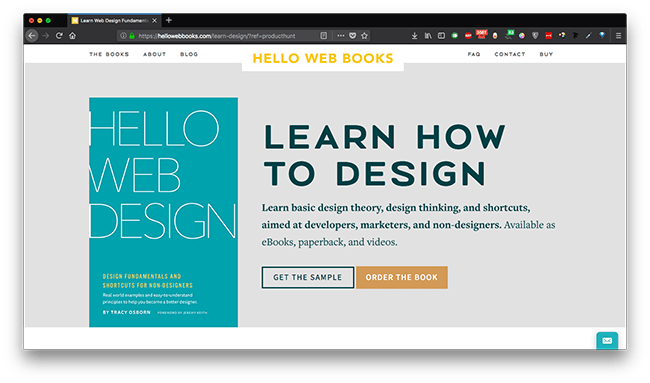Image resolution: width=650 pixels, height=383 pixels.
Task: Open THE BOOKS nav item
Action: click(109, 54)
